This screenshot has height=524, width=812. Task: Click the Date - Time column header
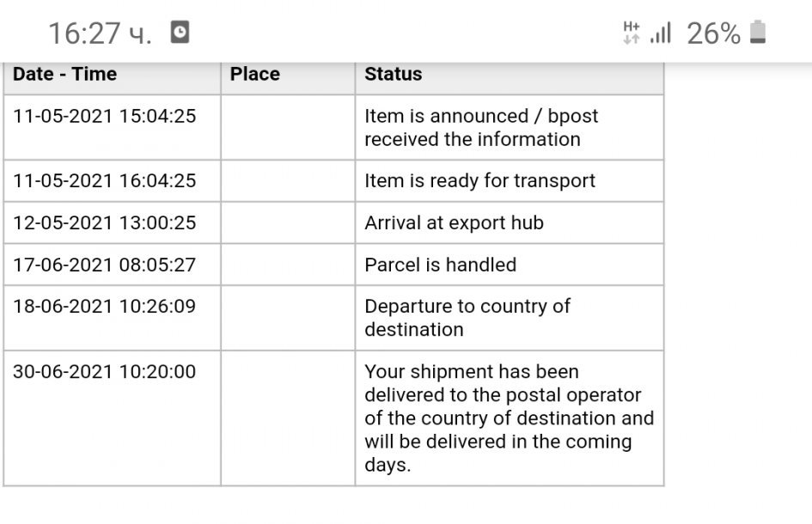click(65, 75)
